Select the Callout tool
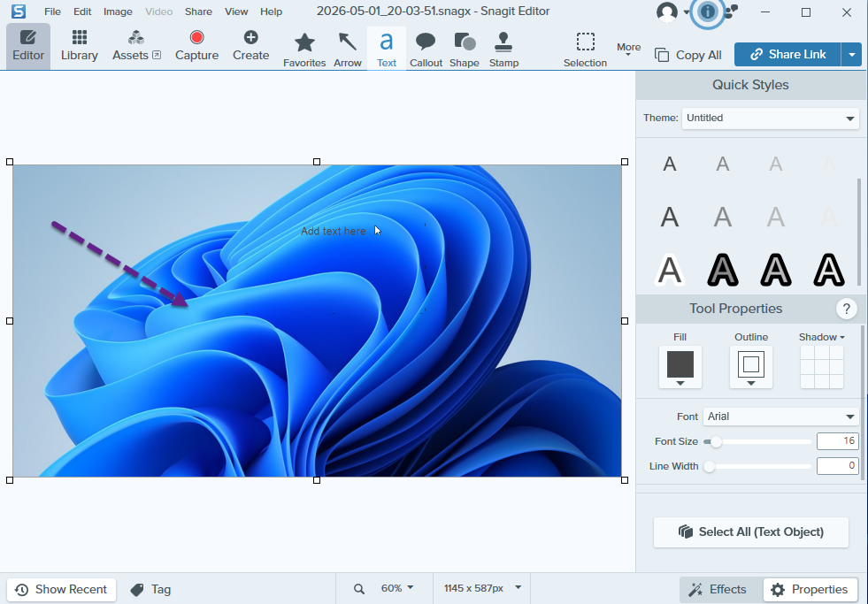The image size is (868, 604). 426,50
